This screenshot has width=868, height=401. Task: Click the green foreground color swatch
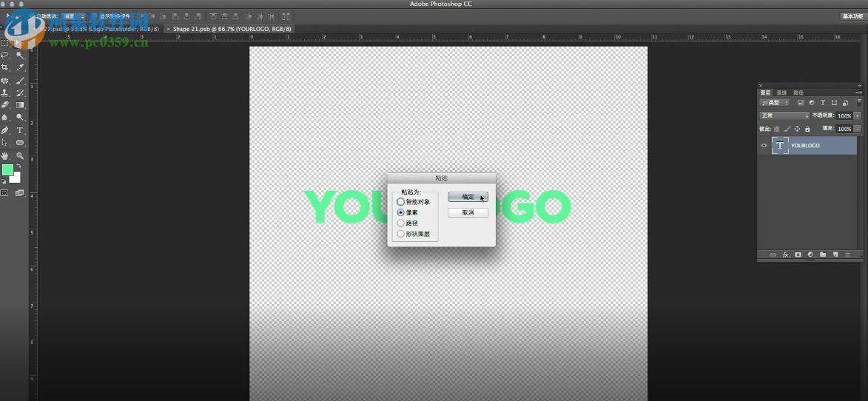tap(7, 170)
